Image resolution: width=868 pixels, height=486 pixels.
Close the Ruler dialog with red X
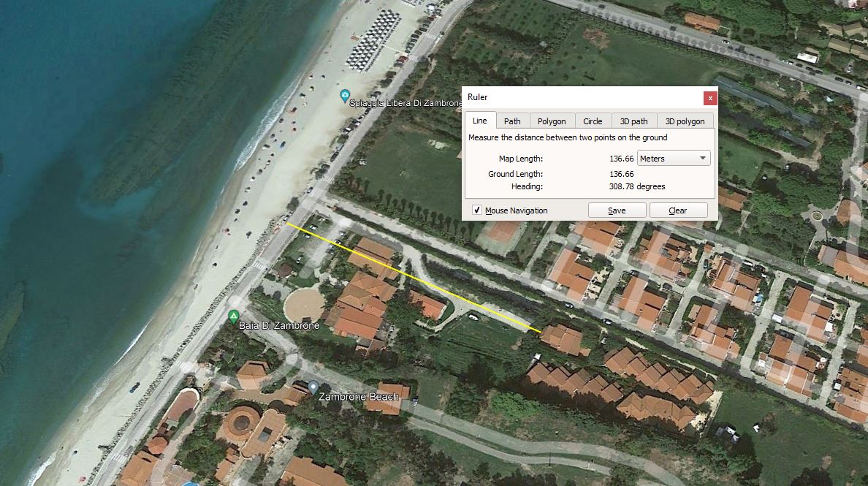coord(709,98)
